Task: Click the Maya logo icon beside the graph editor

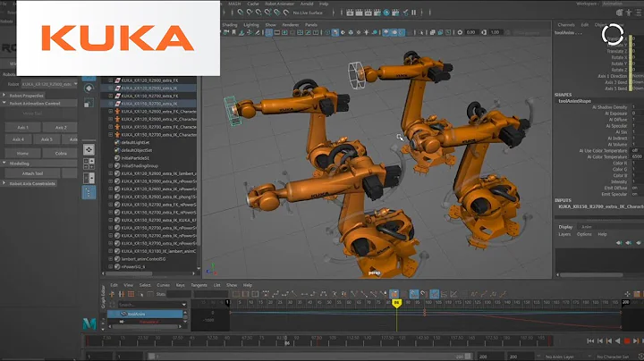Action: (89, 324)
